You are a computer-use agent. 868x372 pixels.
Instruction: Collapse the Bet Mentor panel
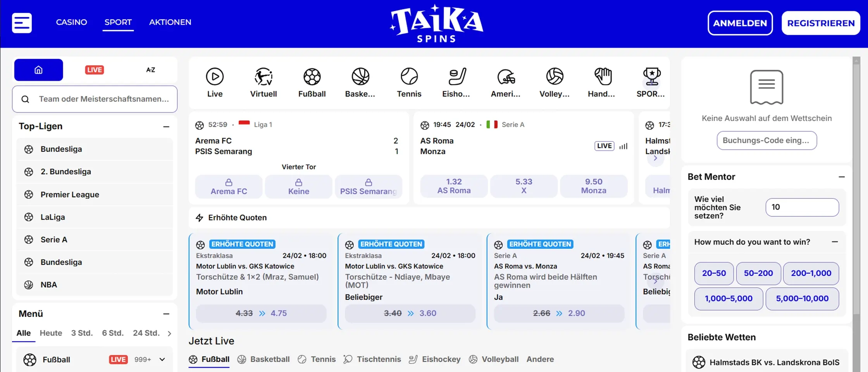842,177
